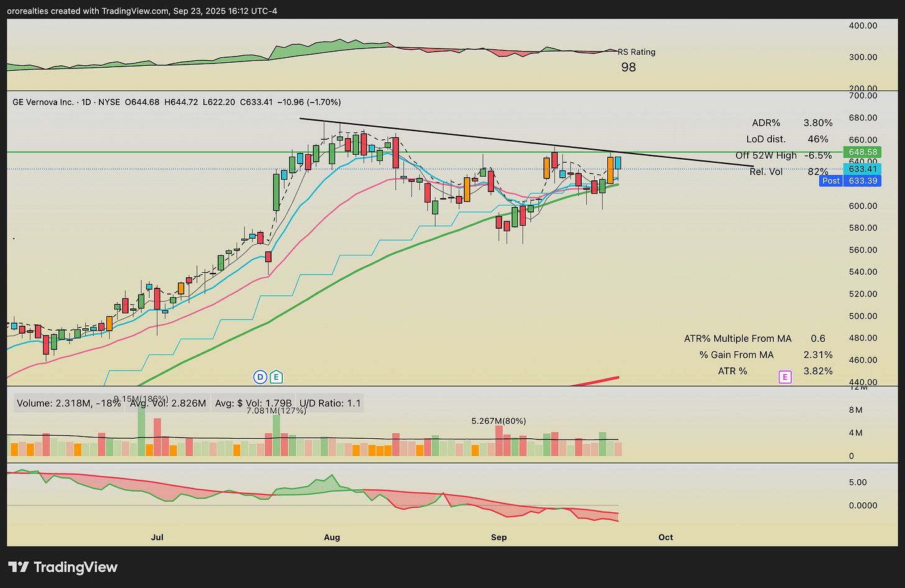Click the Avg: $ Vol: 1.79B readout
This screenshot has width=905, height=588.
coord(253,403)
